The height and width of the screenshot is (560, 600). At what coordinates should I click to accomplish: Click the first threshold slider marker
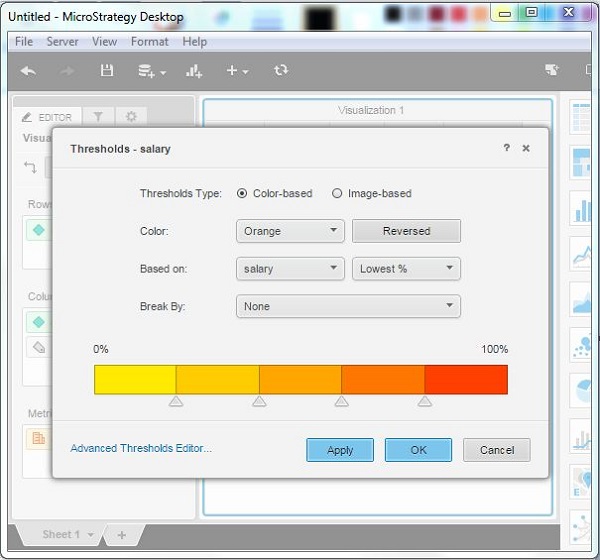176,401
